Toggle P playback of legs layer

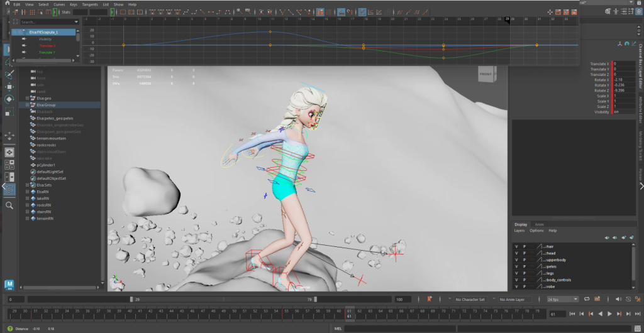click(x=525, y=273)
